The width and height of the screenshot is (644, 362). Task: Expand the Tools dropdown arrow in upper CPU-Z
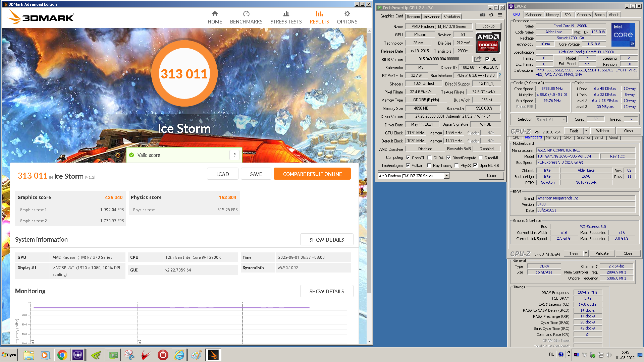click(586, 131)
